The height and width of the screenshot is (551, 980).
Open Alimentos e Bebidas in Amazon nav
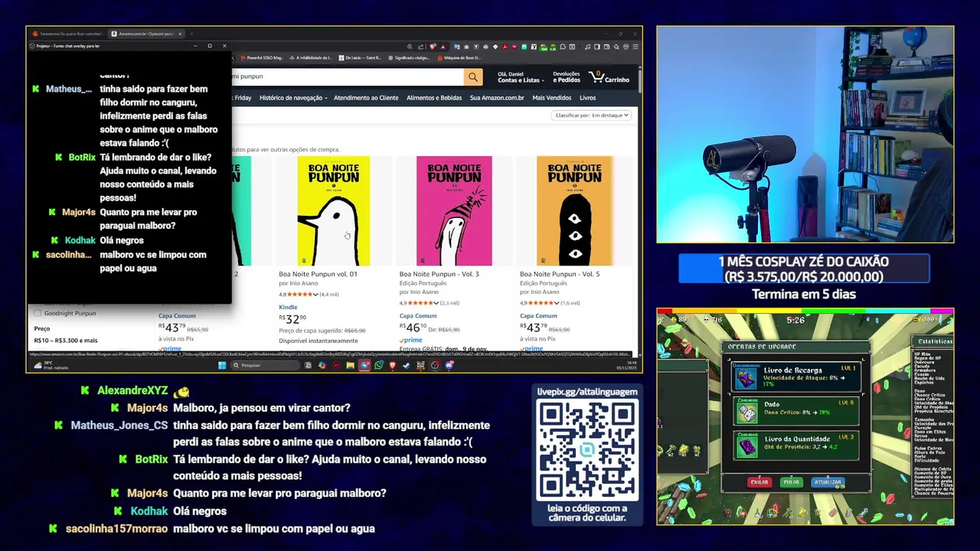434,98
